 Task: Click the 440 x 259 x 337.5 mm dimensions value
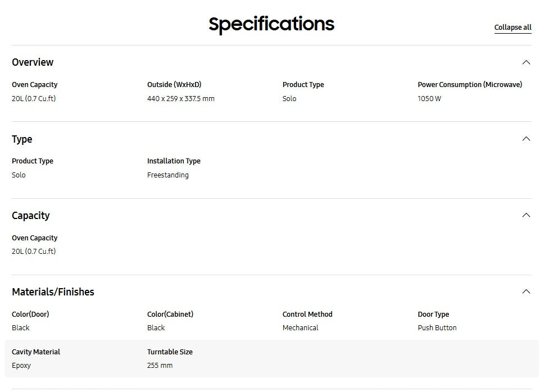(x=181, y=99)
